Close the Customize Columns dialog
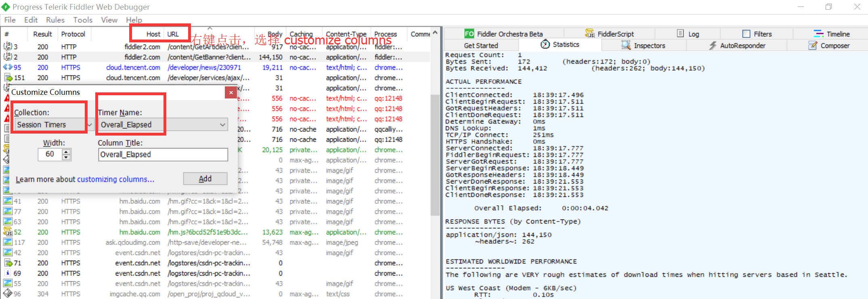868x299 pixels. [231, 92]
